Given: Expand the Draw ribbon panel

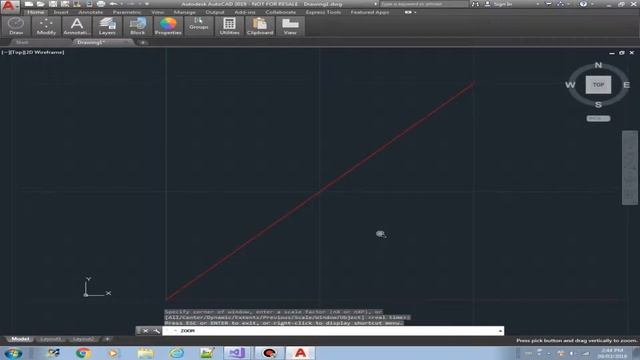Looking at the screenshot, I should [x=16, y=26].
